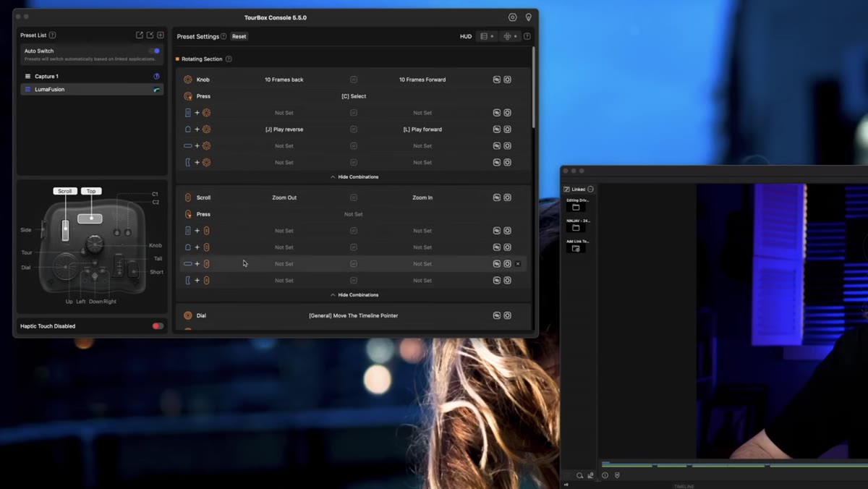Click the help icon right of HUD controls
868x489 pixels.
[x=527, y=36]
